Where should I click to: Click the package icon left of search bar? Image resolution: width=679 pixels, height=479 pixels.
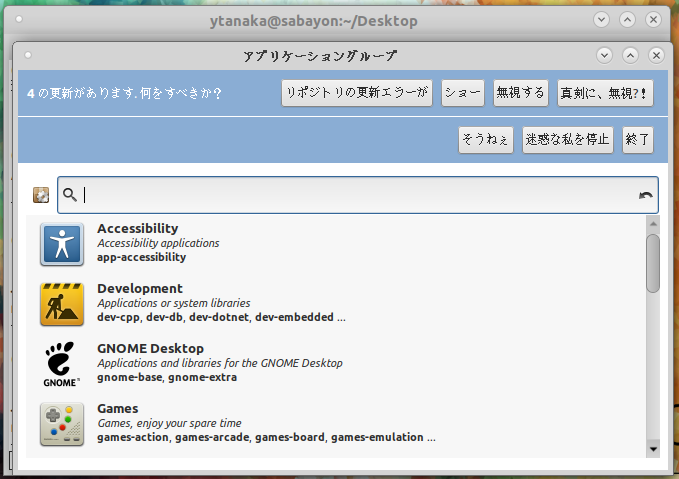[x=41, y=195]
